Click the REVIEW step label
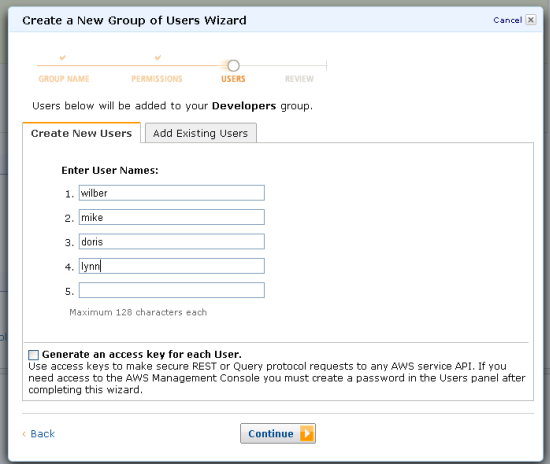 tap(299, 79)
